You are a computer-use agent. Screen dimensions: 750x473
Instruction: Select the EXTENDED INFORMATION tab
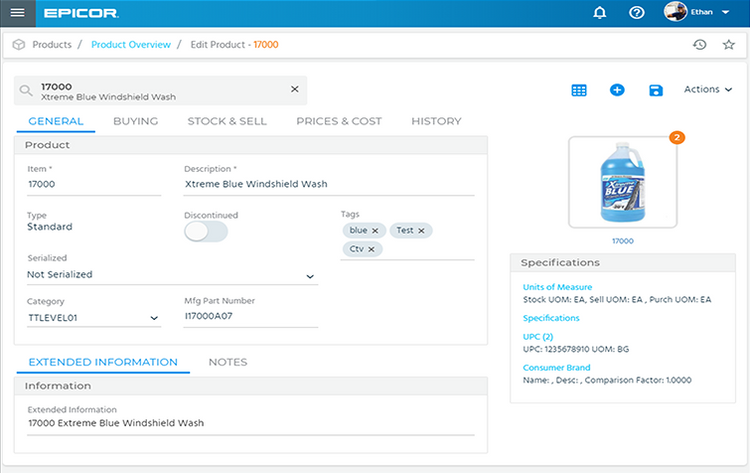(103, 363)
